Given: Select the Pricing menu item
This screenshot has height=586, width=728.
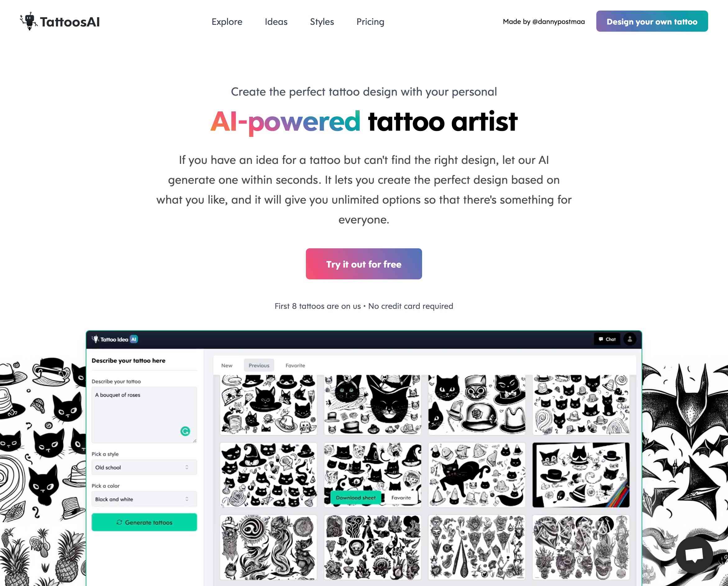Looking at the screenshot, I should coord(370,21).
